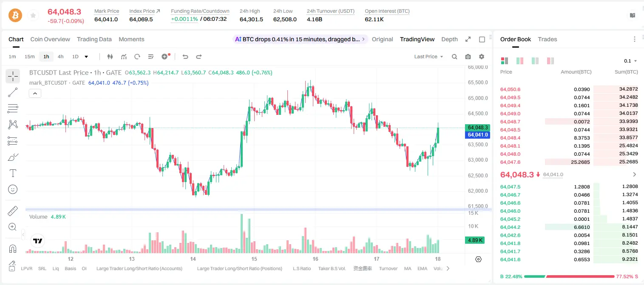The height and width of the screenshot is (285, 644).
Task: Open the AI BTC drops news banner
Action: point(300,39)
